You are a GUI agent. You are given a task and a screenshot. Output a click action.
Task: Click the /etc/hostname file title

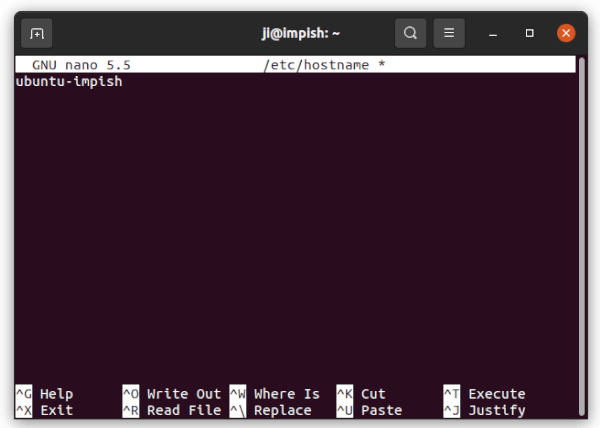pyautogui.click(x=316, y=65)
